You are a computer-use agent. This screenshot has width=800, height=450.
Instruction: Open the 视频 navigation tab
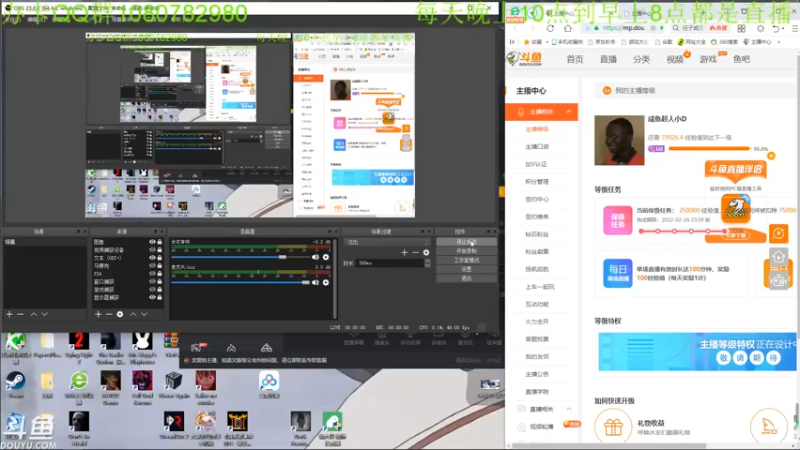coord(674,59)
